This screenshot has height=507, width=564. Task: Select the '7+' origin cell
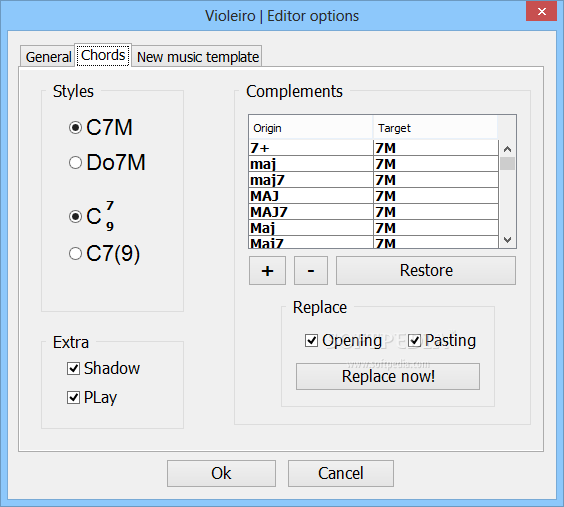311,148
